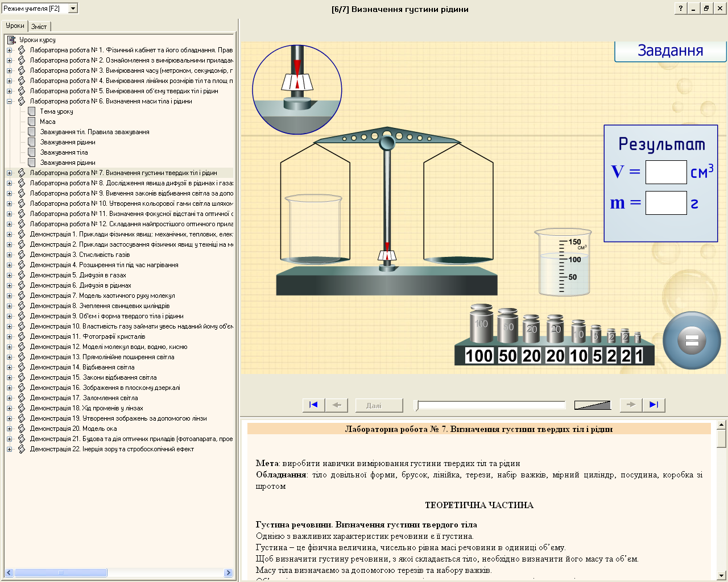Open Демонстрація 14. Відбивання світла
This screenshot has height=582, width=728.
click(x=82, y=367)
